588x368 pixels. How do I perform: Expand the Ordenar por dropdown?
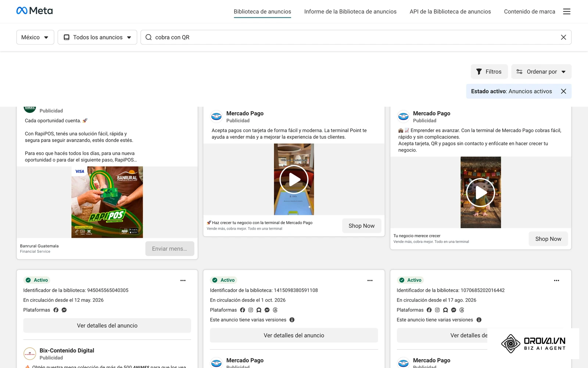541,71
